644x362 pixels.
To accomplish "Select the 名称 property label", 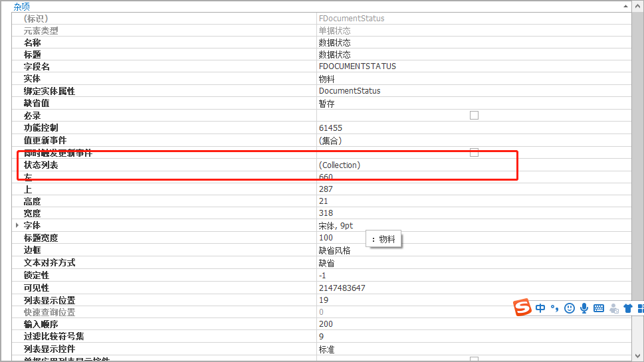I will click(32, 43).
